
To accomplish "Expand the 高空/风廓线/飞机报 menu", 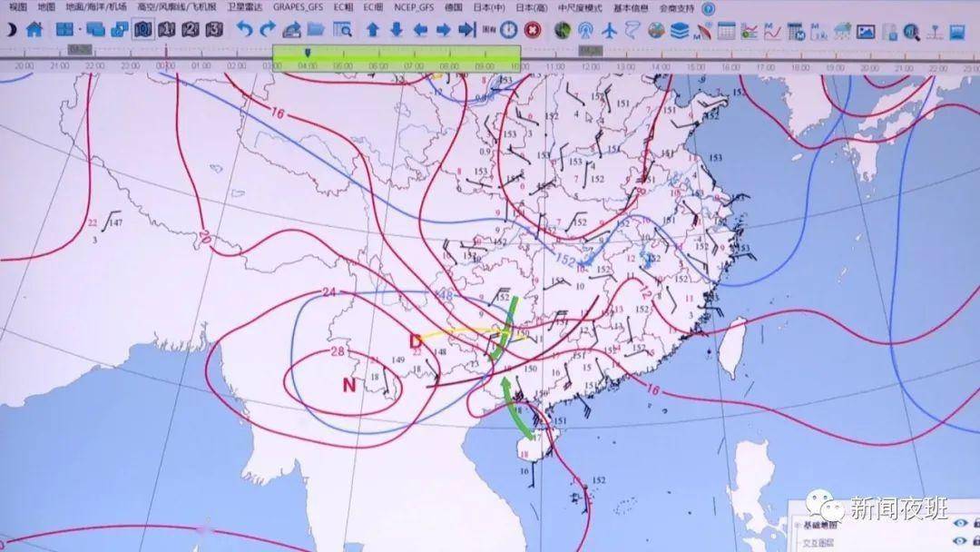I will (176, 7).
